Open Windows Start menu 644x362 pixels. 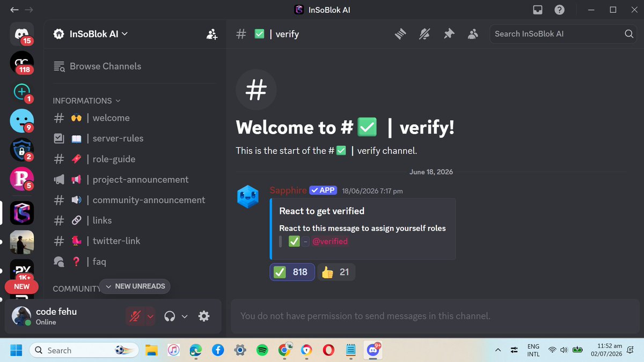click(x=16, y=350)
